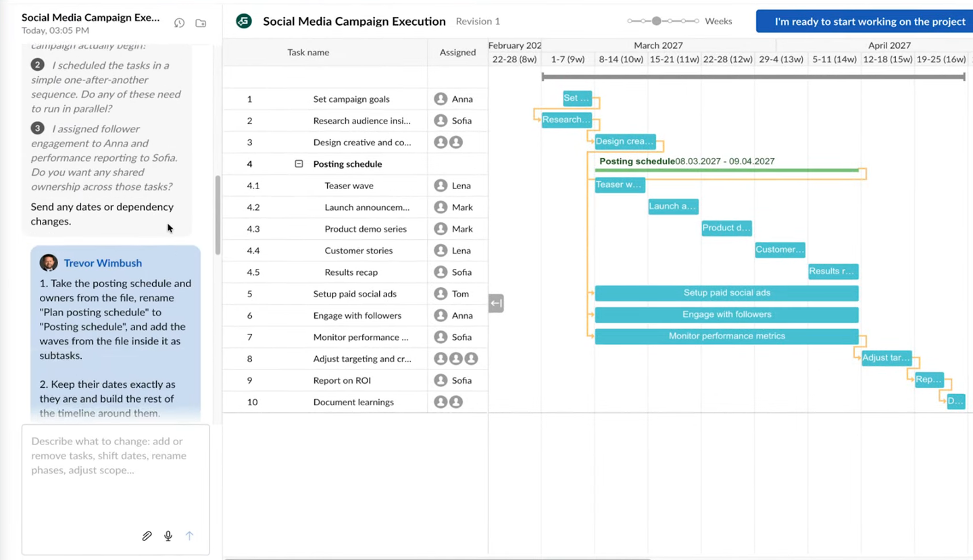Adjust the Weeks zoom scale slider
The width and height of the screenshot is (973, 560).
click(663, 21)
